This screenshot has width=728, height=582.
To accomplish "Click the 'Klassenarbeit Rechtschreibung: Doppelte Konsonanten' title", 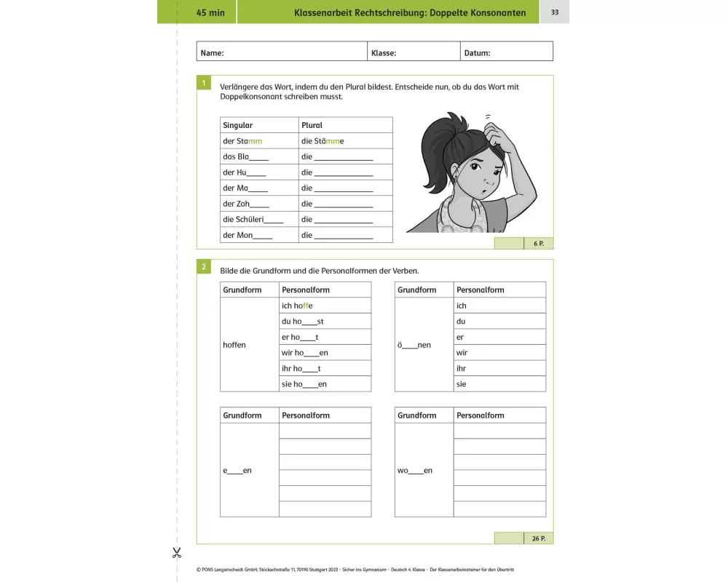I will pos(409,12).
